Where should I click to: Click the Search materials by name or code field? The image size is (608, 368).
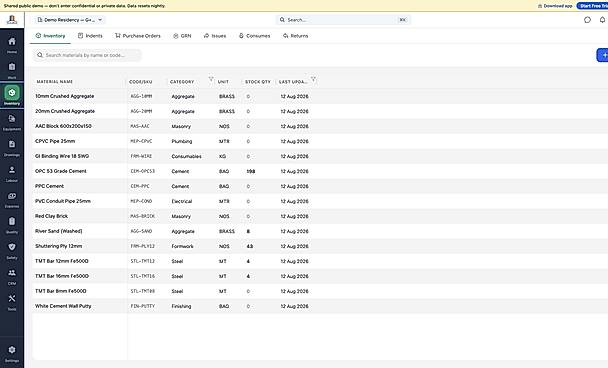(x=88, y=55)
